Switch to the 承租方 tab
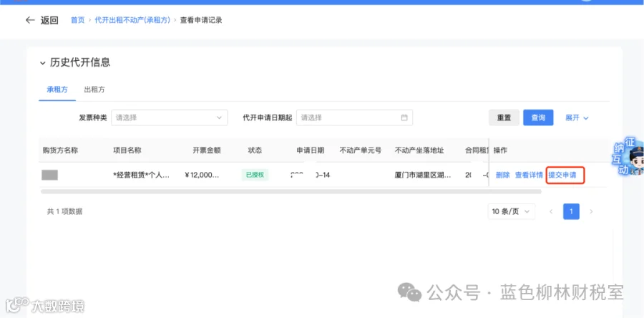The height and width of the screenshot is (318, 644). pos(57,90)
